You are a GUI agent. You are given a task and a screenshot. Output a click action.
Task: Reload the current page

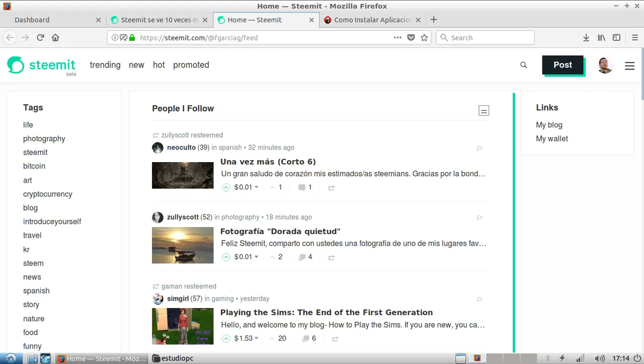pyautogui.click(x=40, y=38)
